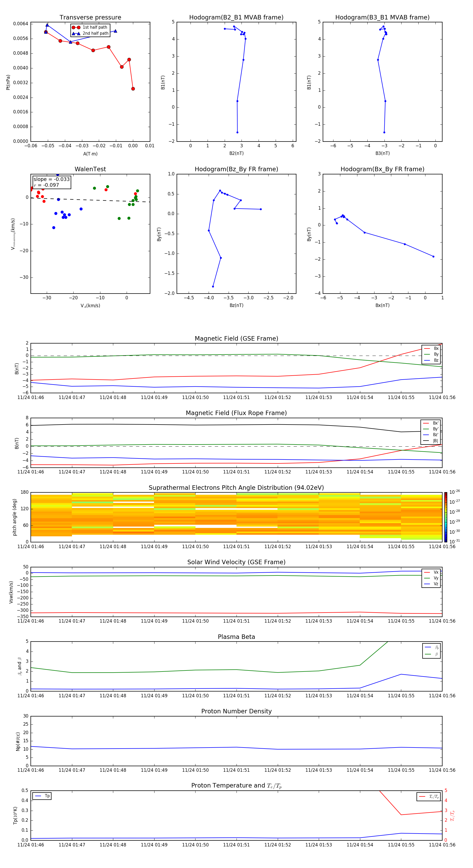Image resolution: width=473 pixels, height=868 pixels.
Task: Click the '2nd half path' legend entry
Action: tap(90, 33)
